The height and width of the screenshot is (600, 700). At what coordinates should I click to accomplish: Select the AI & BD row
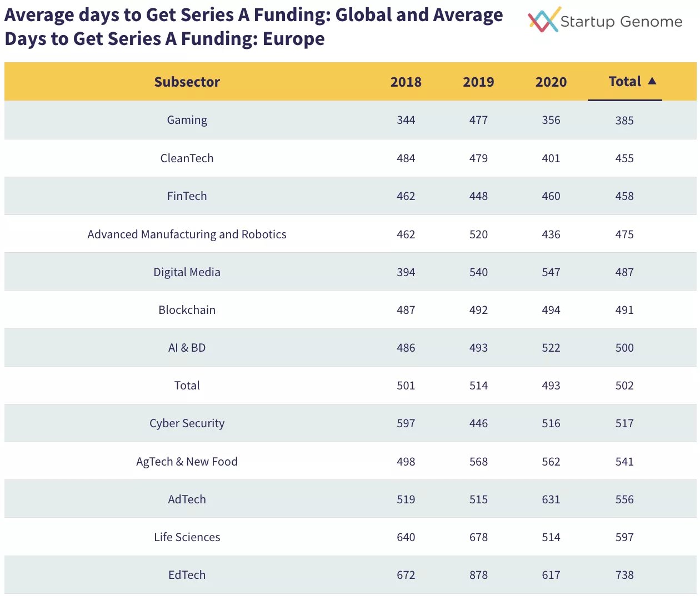(187, 348)
